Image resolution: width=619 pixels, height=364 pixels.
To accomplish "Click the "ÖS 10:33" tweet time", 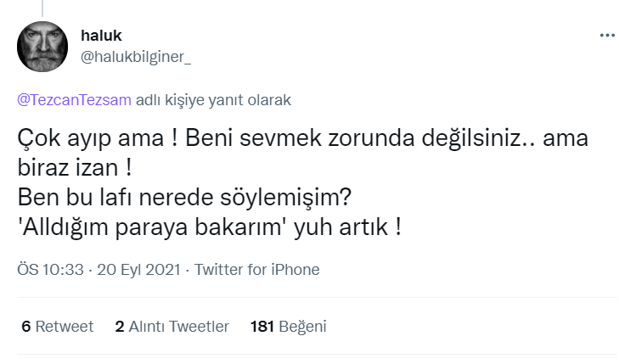I will (x=50, y=270).
